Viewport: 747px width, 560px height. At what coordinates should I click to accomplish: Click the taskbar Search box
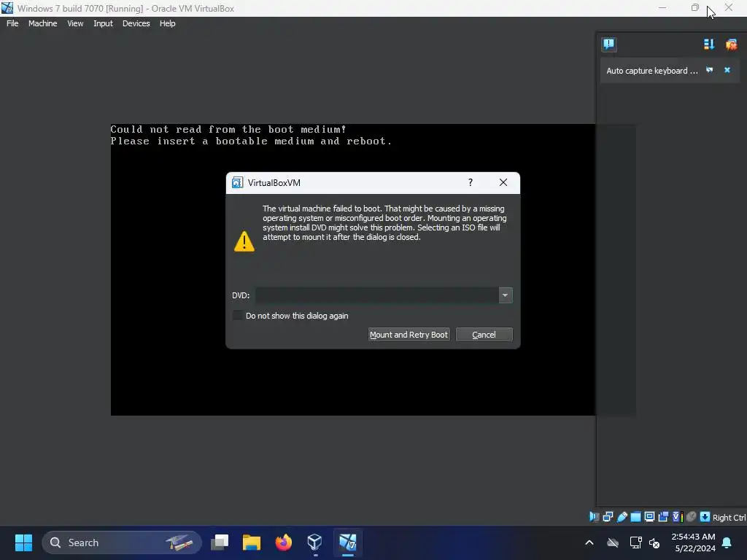[x=122, y=542]
